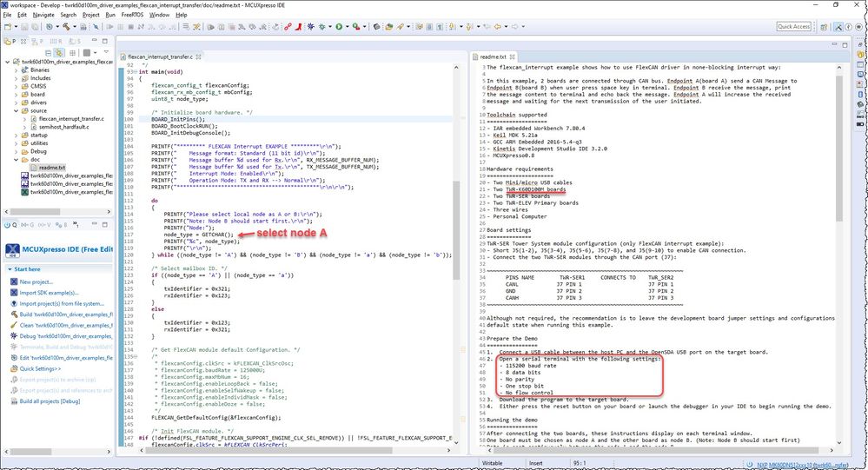The image size is (868, 470).
Task: Click the Quick Settings>> link
Action: pos(41,368)
